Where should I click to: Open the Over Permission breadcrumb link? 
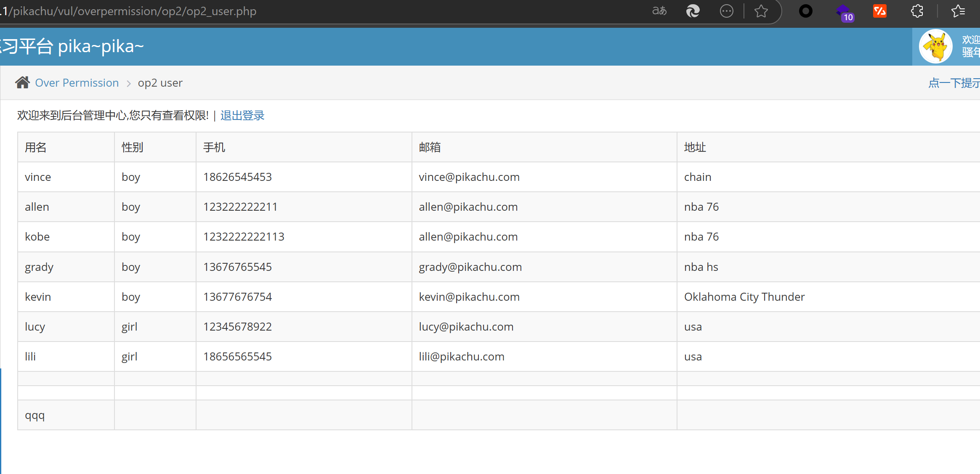click(x=77, y=83)
